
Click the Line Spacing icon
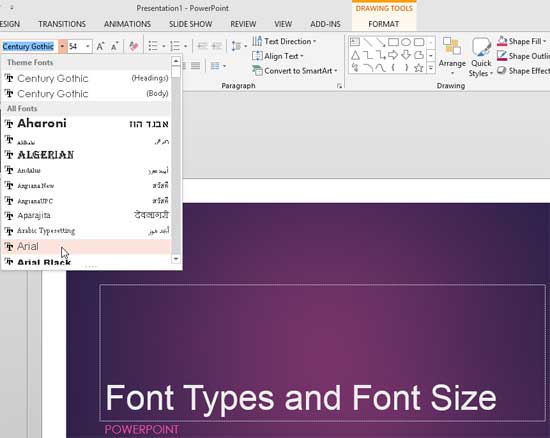tap(236, 46)
